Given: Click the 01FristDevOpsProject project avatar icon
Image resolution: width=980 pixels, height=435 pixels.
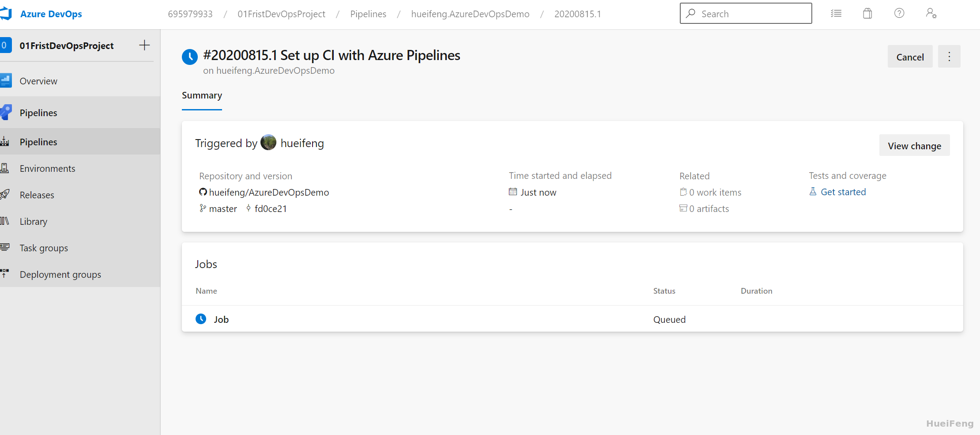Looking at the screenshot, I should 5,45.
